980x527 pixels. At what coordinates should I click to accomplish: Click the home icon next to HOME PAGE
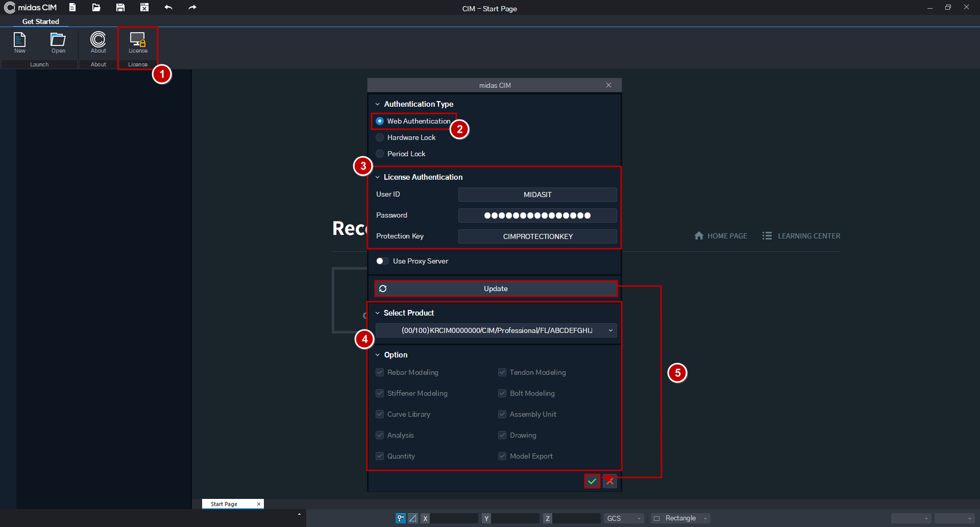pos(699,235)
